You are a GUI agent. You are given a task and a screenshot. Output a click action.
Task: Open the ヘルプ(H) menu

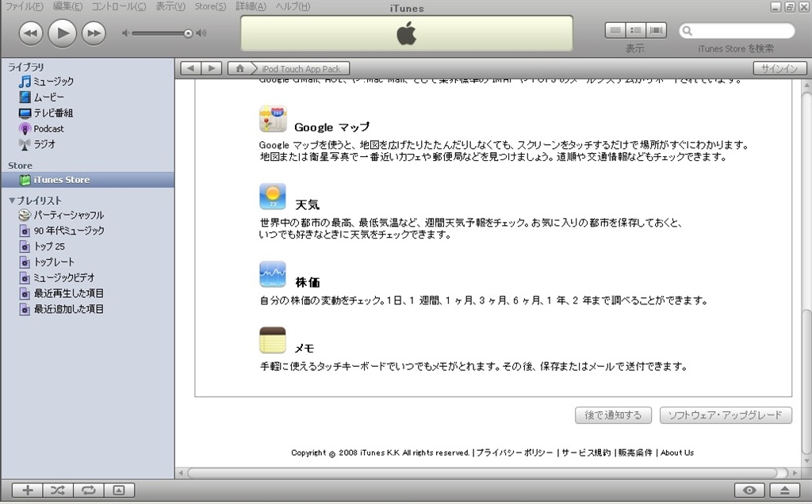point(293,6)
